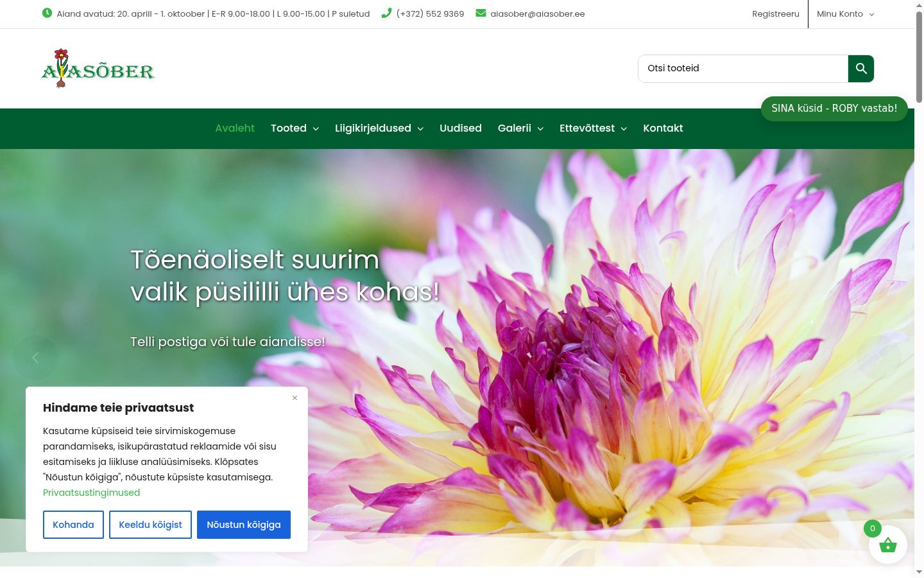Click the Aiasõber logo
This screenshot has height=578, width=924.
(x=98, y=68)
